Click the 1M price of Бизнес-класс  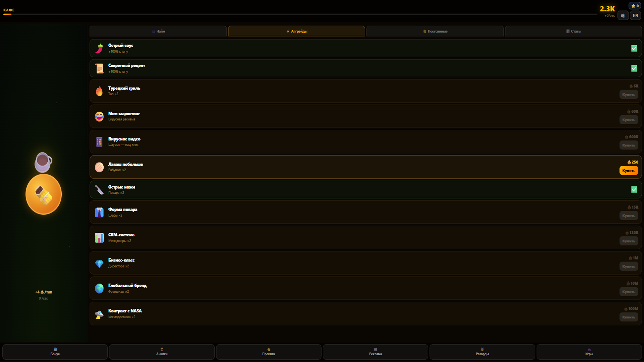coord(633,258)
